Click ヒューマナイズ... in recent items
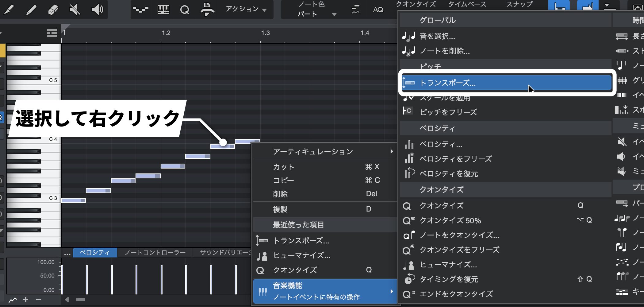 click(301, 255)
